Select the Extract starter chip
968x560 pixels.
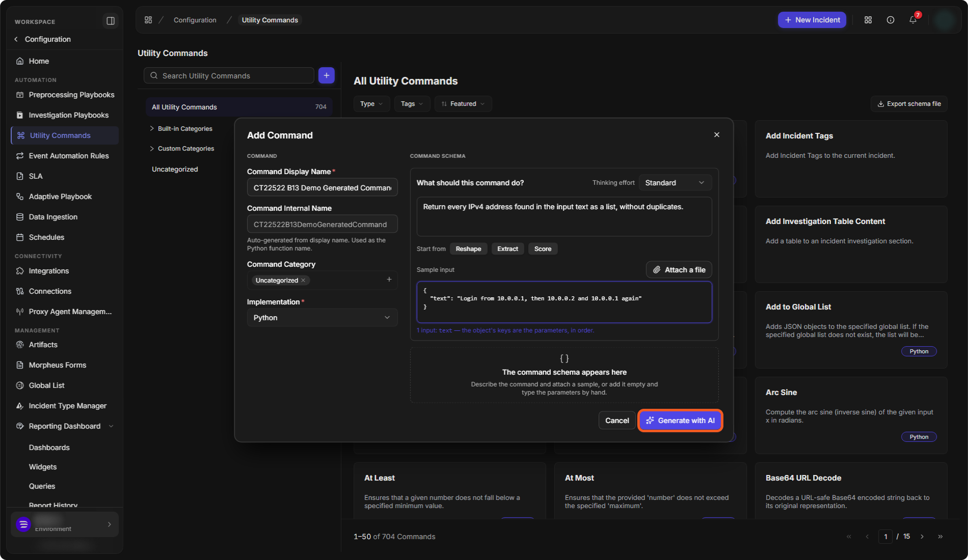click(x=507, y=249)
